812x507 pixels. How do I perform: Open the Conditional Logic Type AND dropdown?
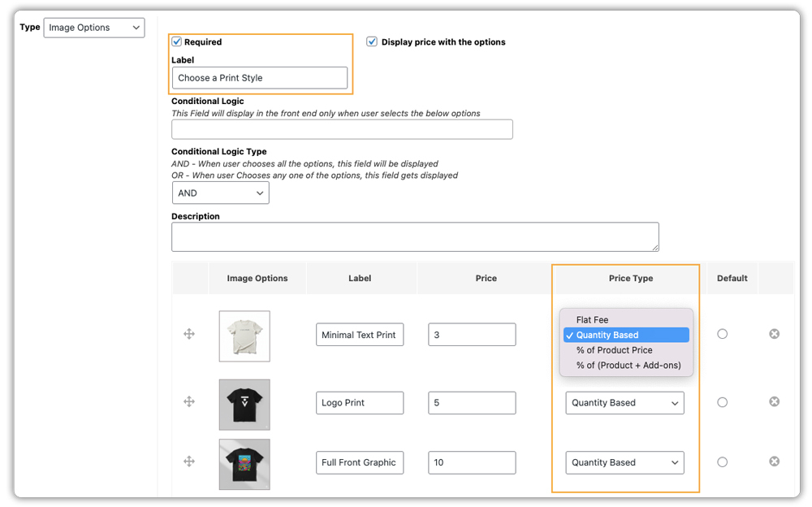coord(220,193)
